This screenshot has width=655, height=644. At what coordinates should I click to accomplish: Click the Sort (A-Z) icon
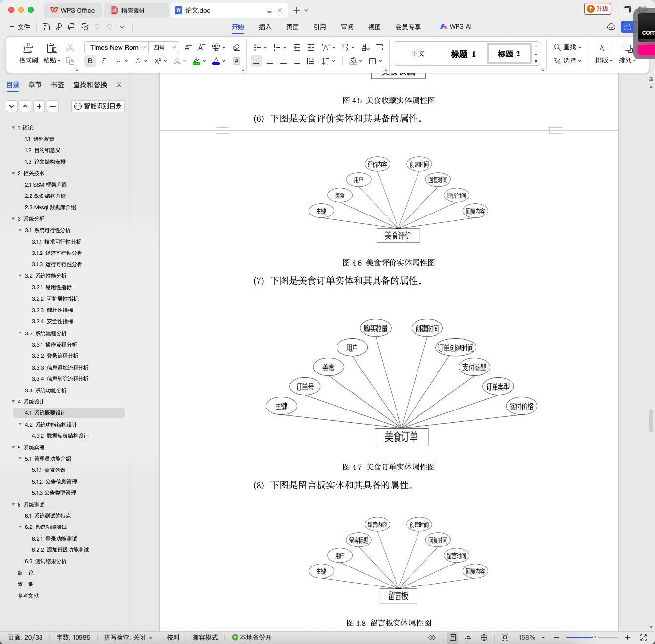[x=366, y=47]
